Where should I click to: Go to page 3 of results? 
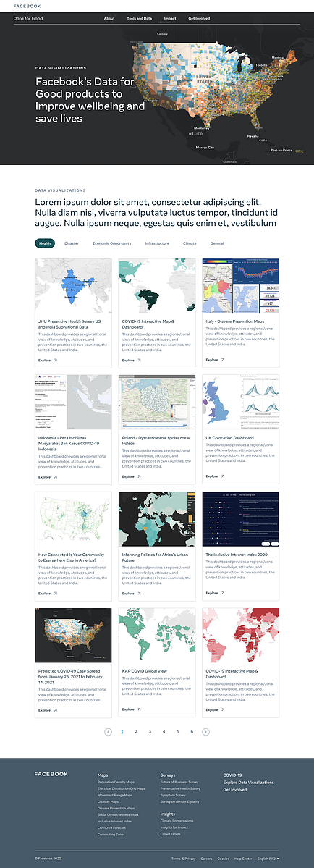point(150,731)
